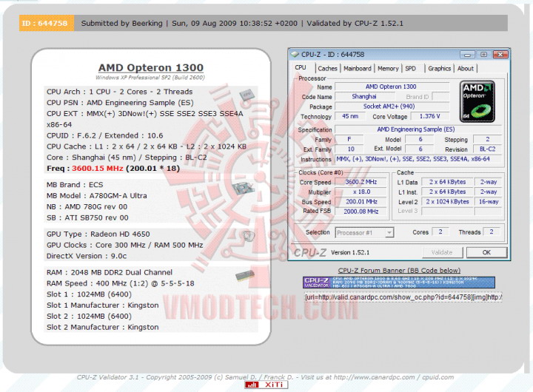Open the Mainboard tab
Image resolution: width=533 pixels, height=392 pixels.
click(358, 69)
